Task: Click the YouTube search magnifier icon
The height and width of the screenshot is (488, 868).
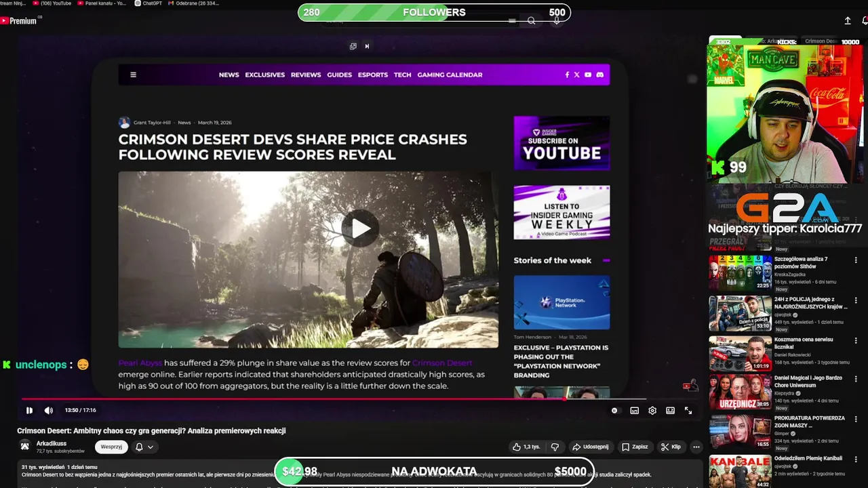Action: tap(532, 21)
